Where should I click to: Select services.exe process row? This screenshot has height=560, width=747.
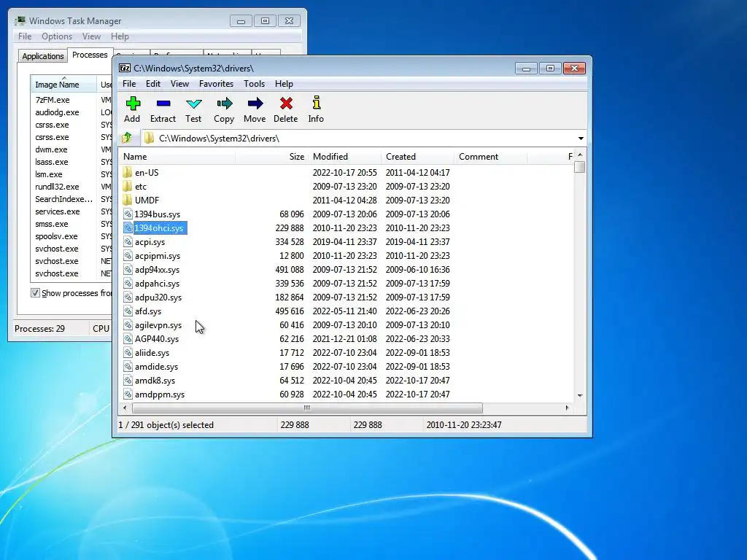(x=58, y=211)
